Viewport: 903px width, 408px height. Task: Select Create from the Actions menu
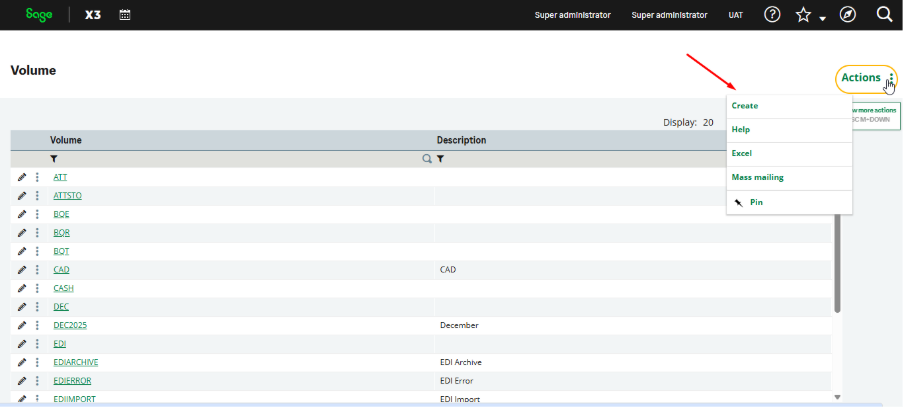(745, 106)
